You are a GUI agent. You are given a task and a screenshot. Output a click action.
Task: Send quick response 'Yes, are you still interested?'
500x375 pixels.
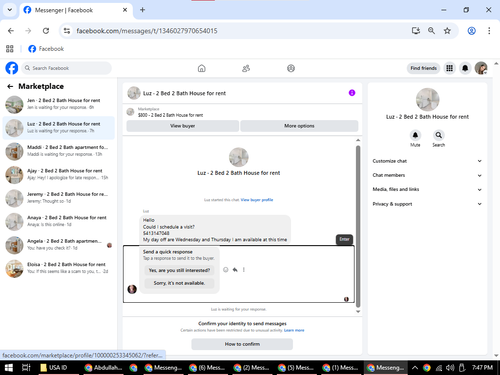pyautogui.click(x=179, y=270)
